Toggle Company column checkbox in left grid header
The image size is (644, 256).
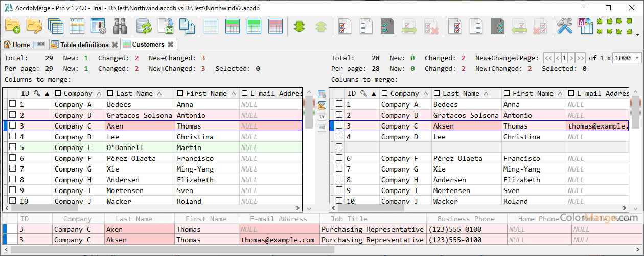pos(58,93)
